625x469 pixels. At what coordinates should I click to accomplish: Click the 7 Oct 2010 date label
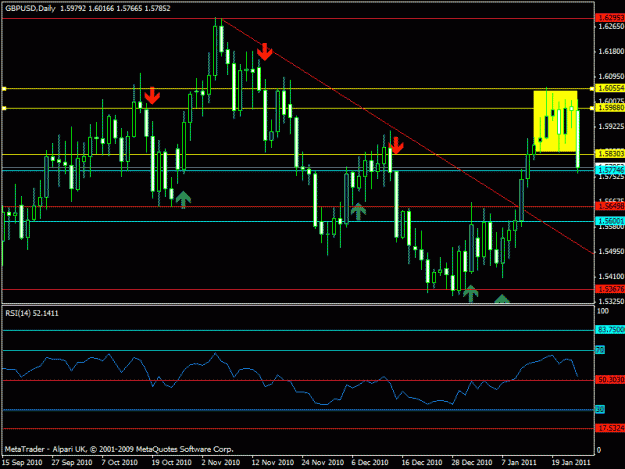click(x=120, y=463)
